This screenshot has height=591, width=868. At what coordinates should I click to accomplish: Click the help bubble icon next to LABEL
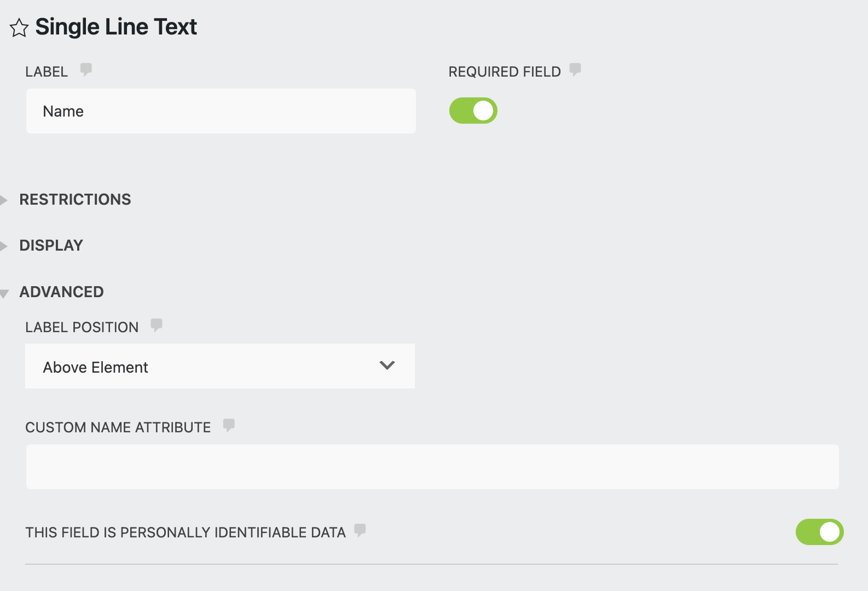click(x=86, y=69)
